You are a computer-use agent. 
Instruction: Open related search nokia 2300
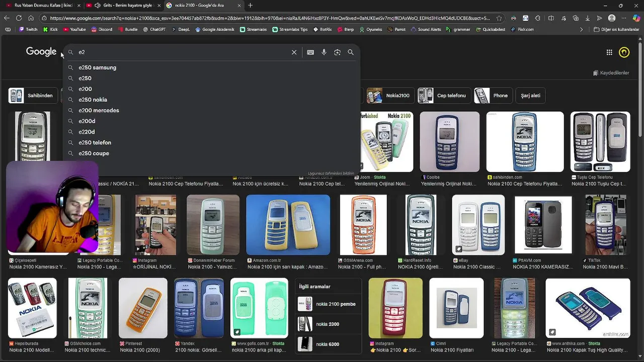(328, 324)
